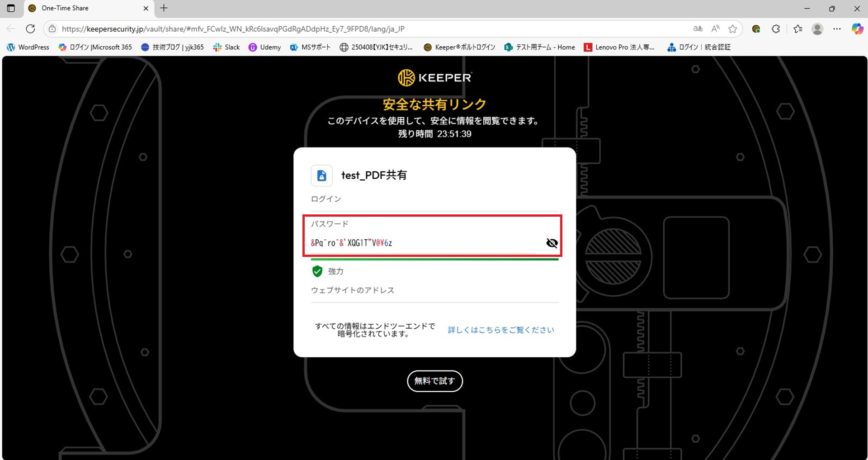Click the test_PDF共有 record file icon
This screenshot has height=460, width=868.
pos(321,175)
